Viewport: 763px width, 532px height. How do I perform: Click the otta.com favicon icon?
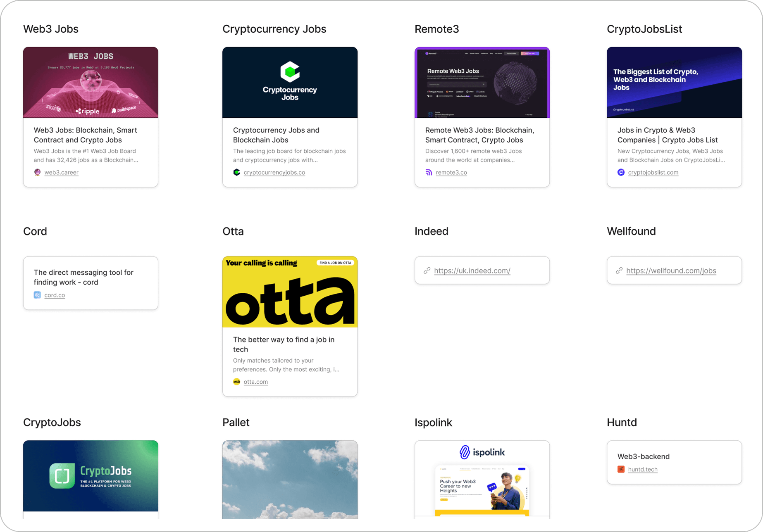coord(236,382)
